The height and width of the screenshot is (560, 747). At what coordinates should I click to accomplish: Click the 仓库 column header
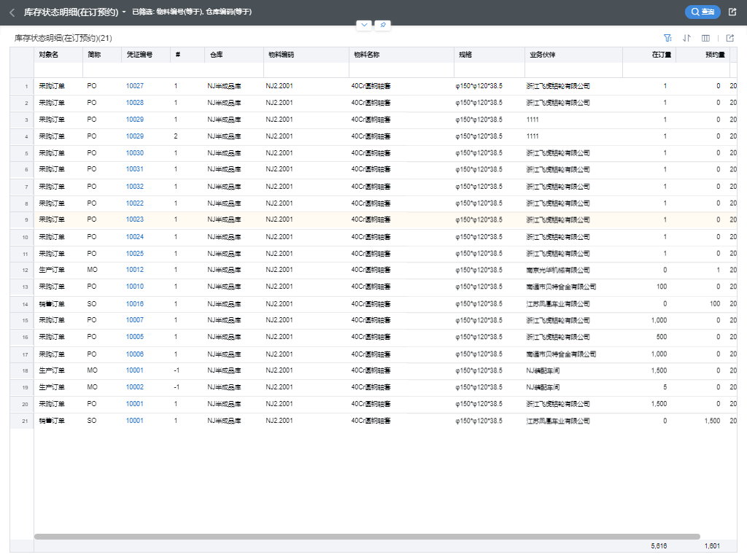[x=234, y=55]
